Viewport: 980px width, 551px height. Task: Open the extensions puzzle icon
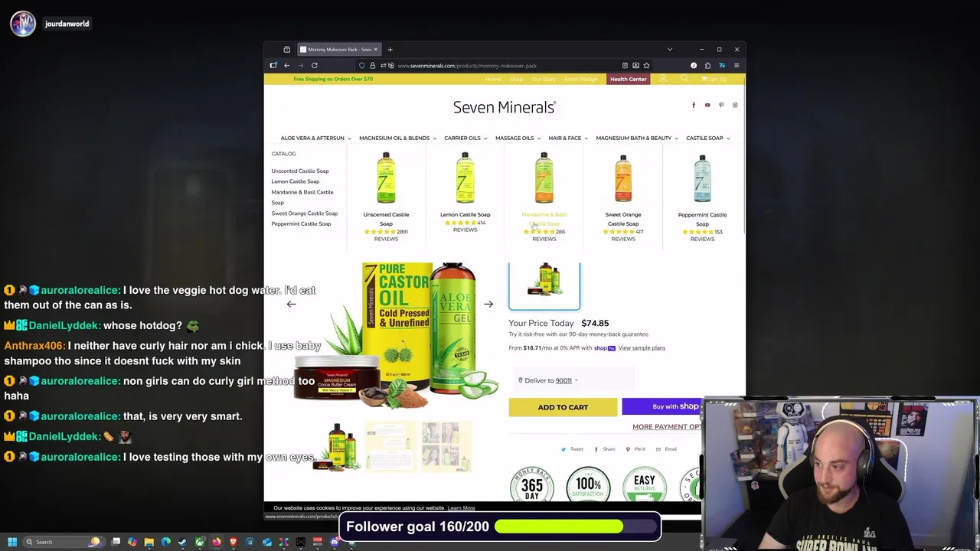click(x=707, y=66)
